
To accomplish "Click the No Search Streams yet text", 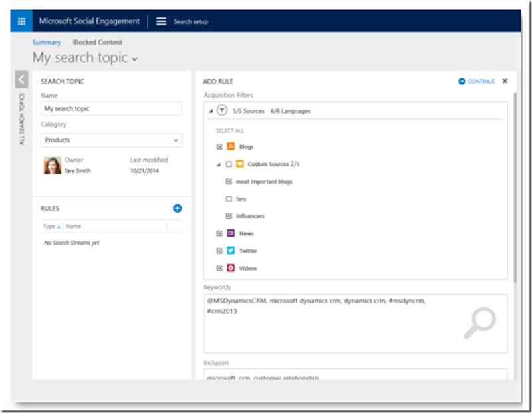I will click(72, 243).
